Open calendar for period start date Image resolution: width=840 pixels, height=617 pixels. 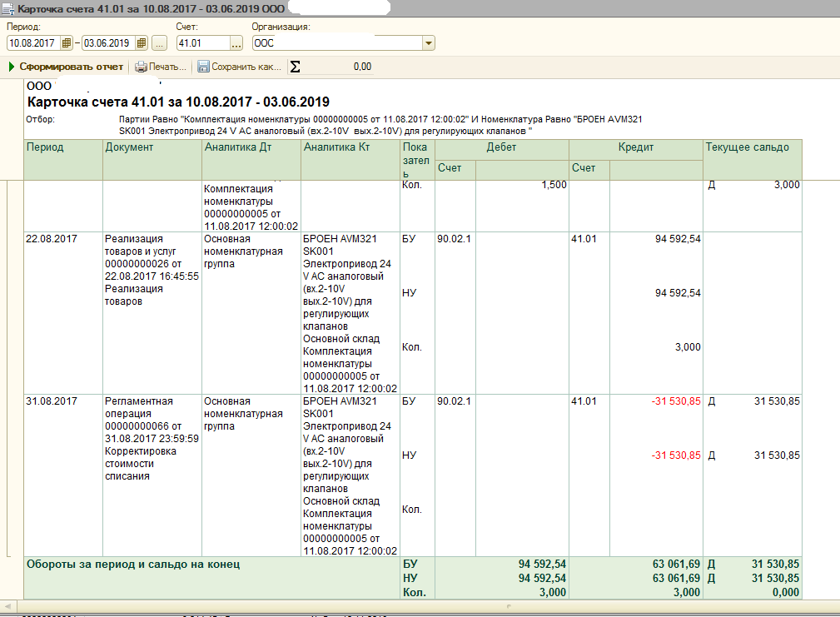point(67,43)
